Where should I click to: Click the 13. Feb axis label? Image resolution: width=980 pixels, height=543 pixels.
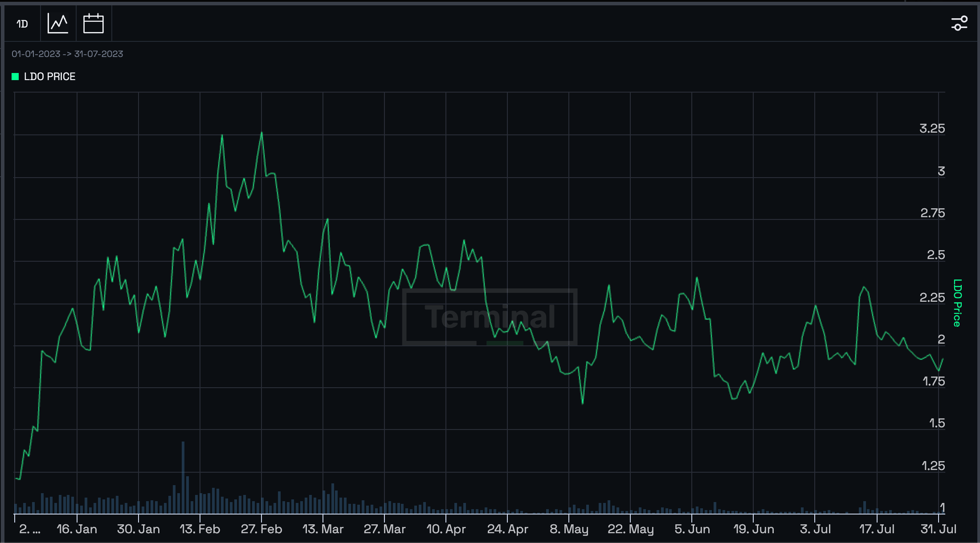200,529
